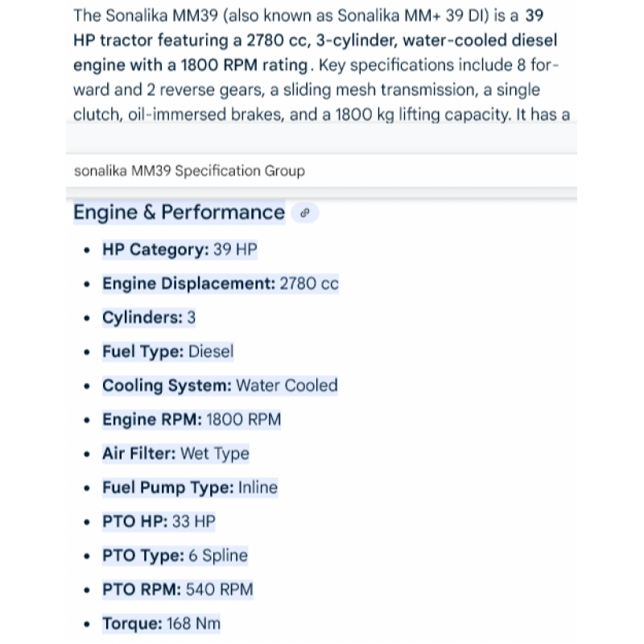Select the Engine Displacement: 2780 cc line
644x644 pixels.
click(x=220, y=283)
